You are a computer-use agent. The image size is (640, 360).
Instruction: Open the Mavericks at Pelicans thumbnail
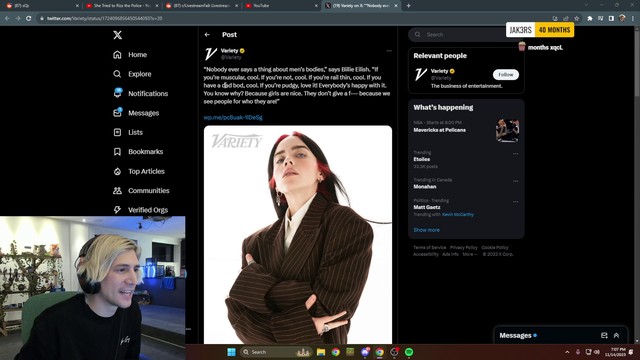coord(507,131)
